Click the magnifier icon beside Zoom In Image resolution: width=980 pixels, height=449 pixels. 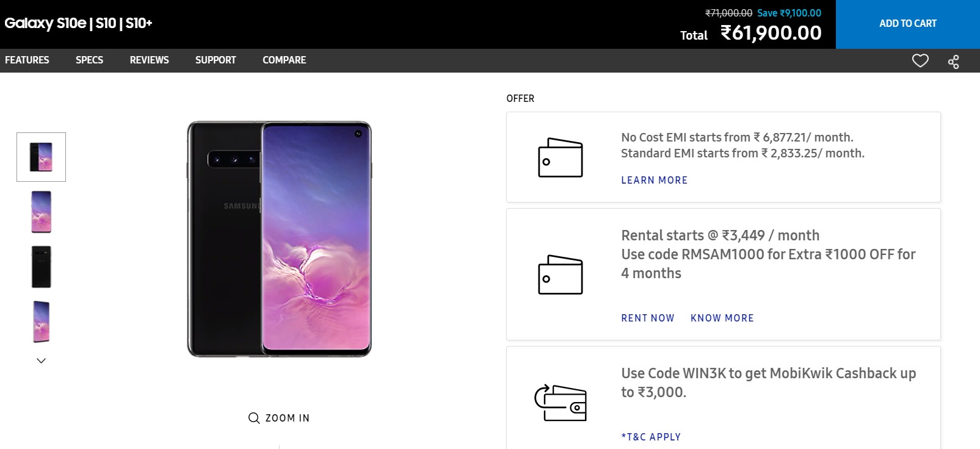click(x=254, y=418)
